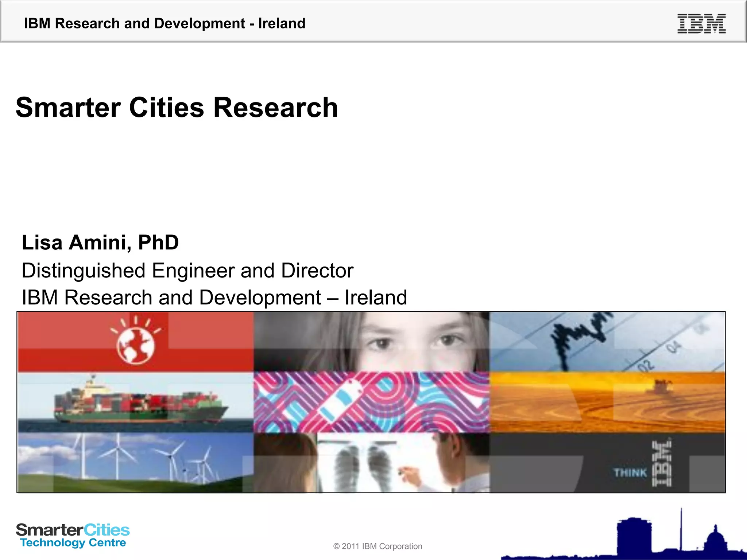Click the Dublin skyline silhouette graphic
This screenshot has height=560, width=747.
pos(624,534)
